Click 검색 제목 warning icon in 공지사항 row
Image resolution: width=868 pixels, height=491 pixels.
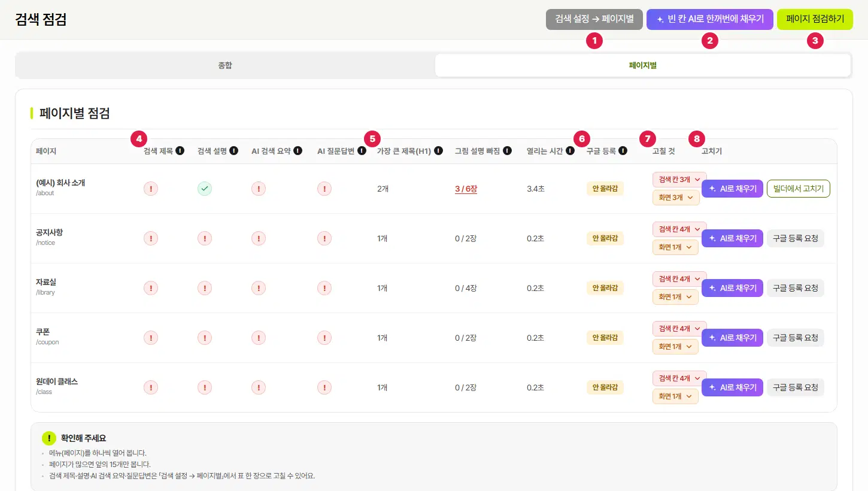(x=151, y=238)
